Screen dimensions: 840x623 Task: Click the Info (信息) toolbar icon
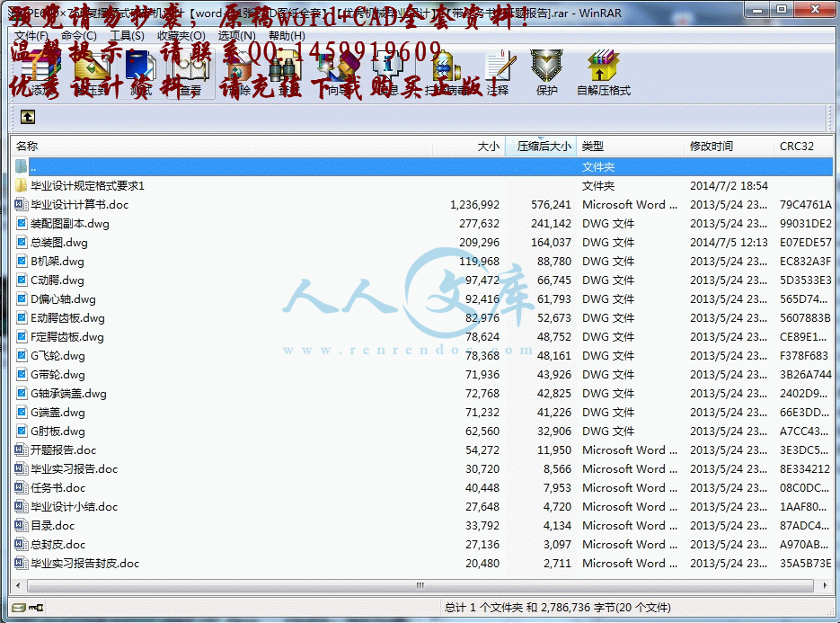[387, 67]
